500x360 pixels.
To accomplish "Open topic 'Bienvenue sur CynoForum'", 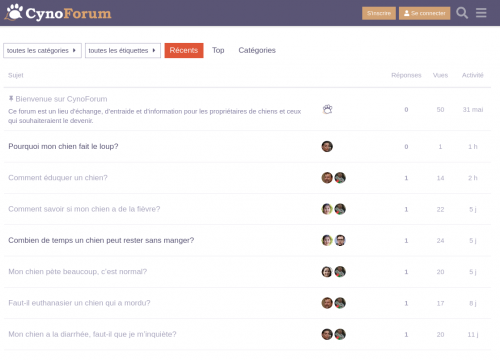I will 61,99.
